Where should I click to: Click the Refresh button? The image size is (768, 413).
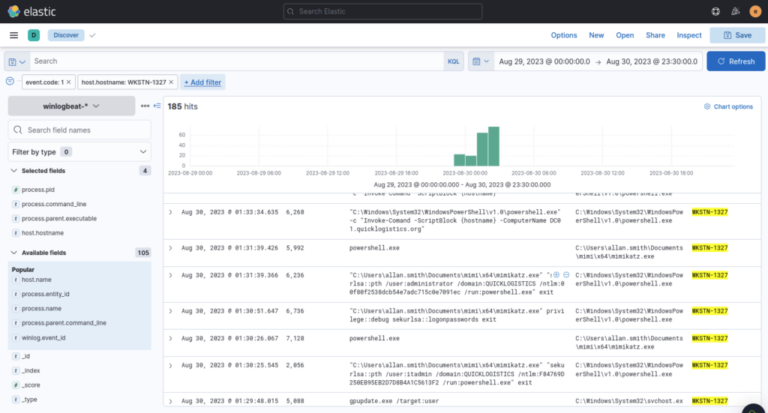(x=736, y=61)
